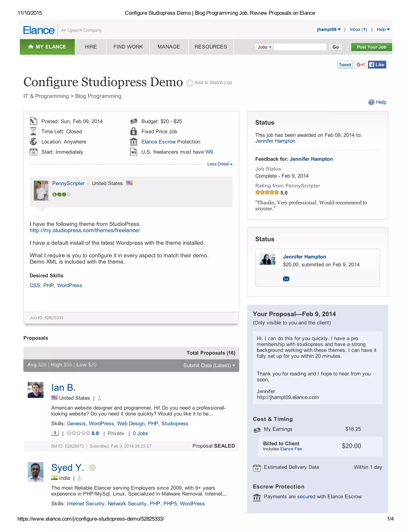Viewport: 411px width, 532px height.
Task: Click the Elance logo
Action: (39, 30)
